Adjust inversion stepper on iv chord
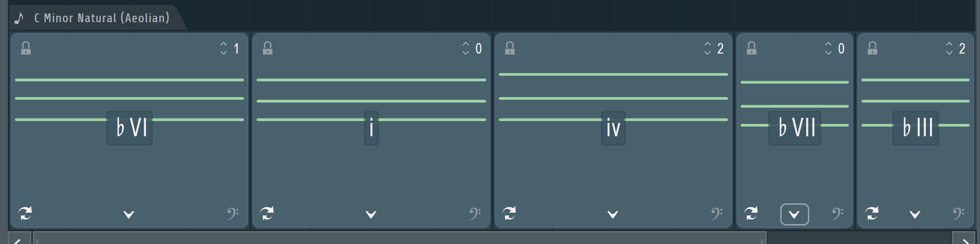The height and width of the screenshot is (244, 980). coord(707,48)
